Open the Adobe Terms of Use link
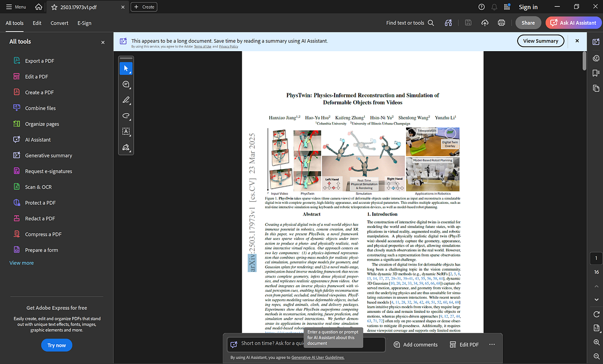The image size is (603, 364). (x=203, y=46)
